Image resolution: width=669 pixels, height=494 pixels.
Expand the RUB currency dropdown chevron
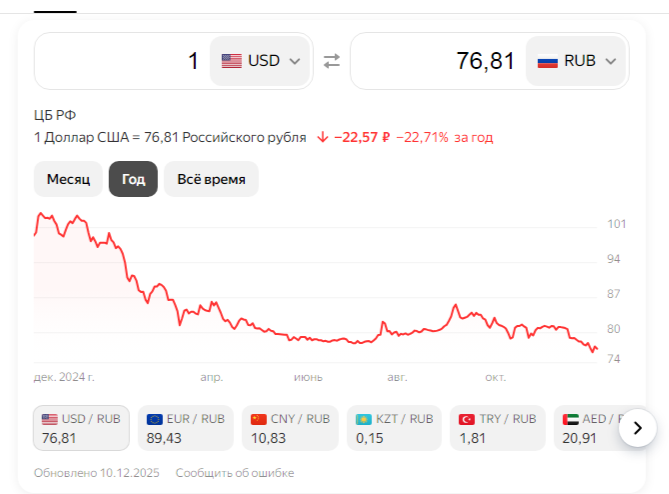(x=610, y=61)
